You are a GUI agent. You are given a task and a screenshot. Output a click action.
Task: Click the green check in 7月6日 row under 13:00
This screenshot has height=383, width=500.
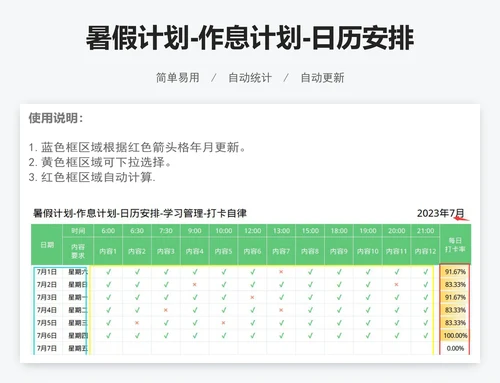tap(281, 335)
